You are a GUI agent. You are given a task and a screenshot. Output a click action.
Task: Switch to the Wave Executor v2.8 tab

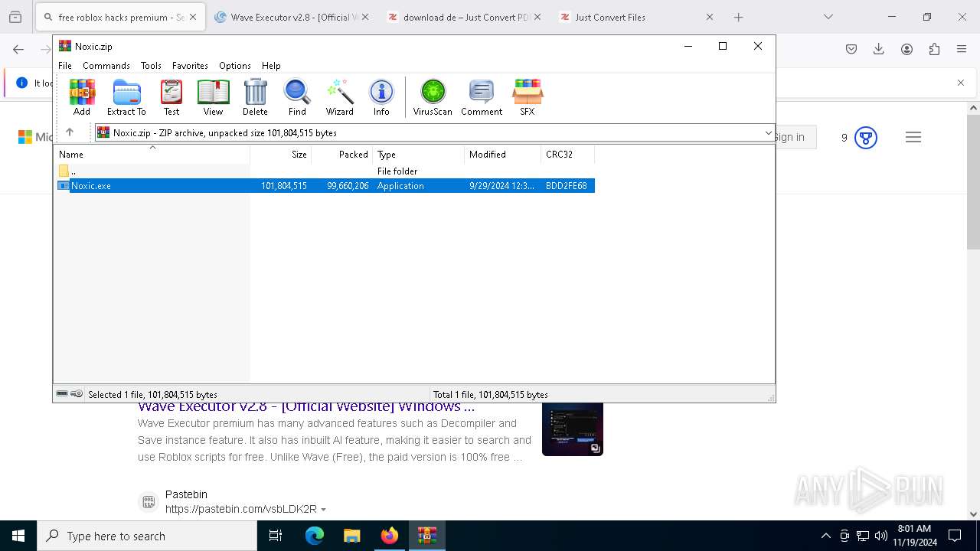tap(292, 17)
